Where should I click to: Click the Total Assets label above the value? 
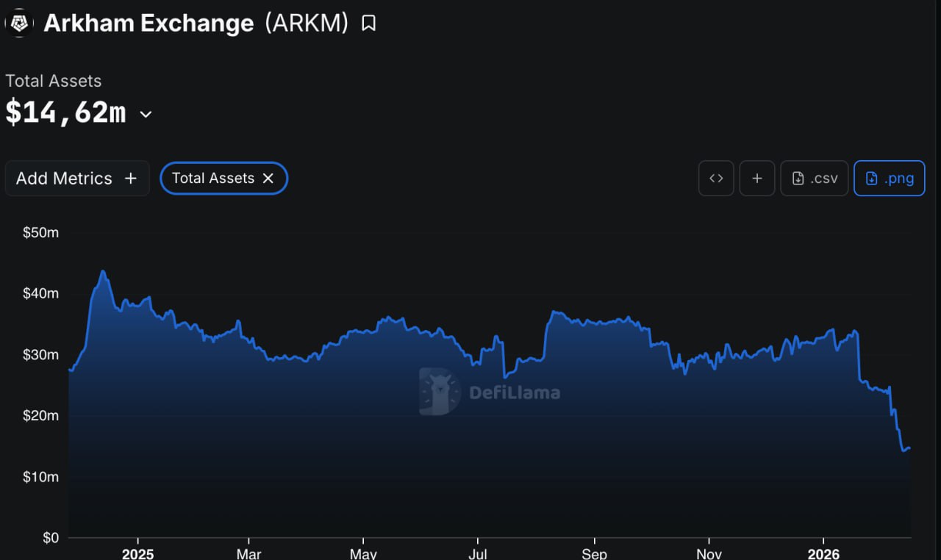pyautogui.click(x=54, y=81)
